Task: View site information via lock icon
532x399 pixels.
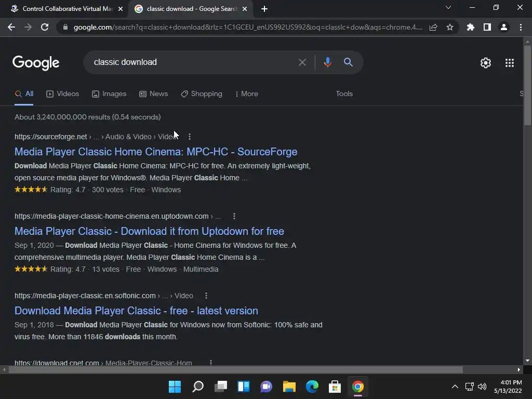Action: click(65, 27)
